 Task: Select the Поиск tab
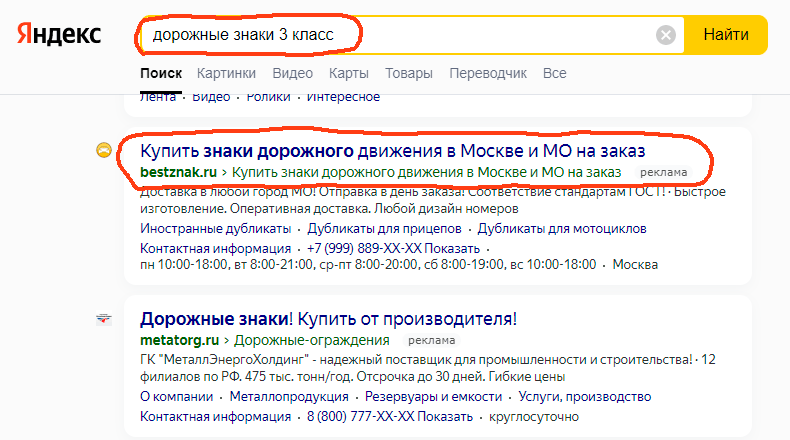[x=161, y=73]
